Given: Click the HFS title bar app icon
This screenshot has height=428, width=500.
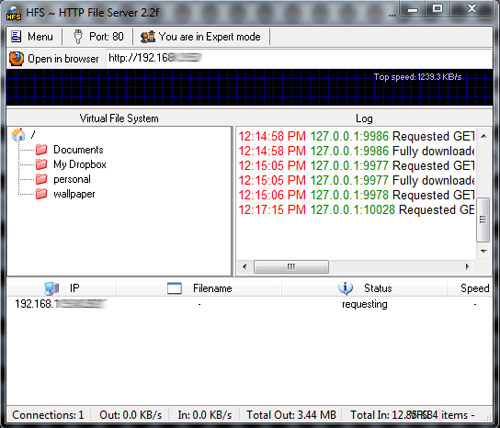Looking at the screenshot, I should coord(14,13).
